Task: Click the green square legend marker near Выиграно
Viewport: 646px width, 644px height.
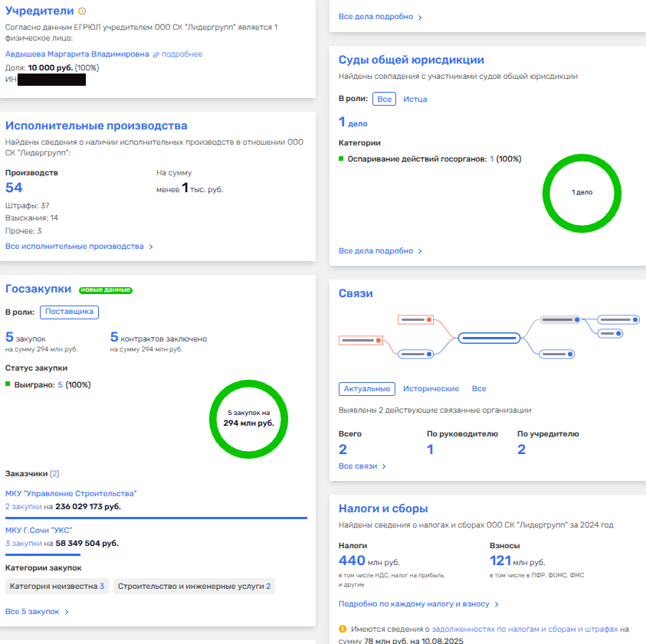Action: click(8, 384)
